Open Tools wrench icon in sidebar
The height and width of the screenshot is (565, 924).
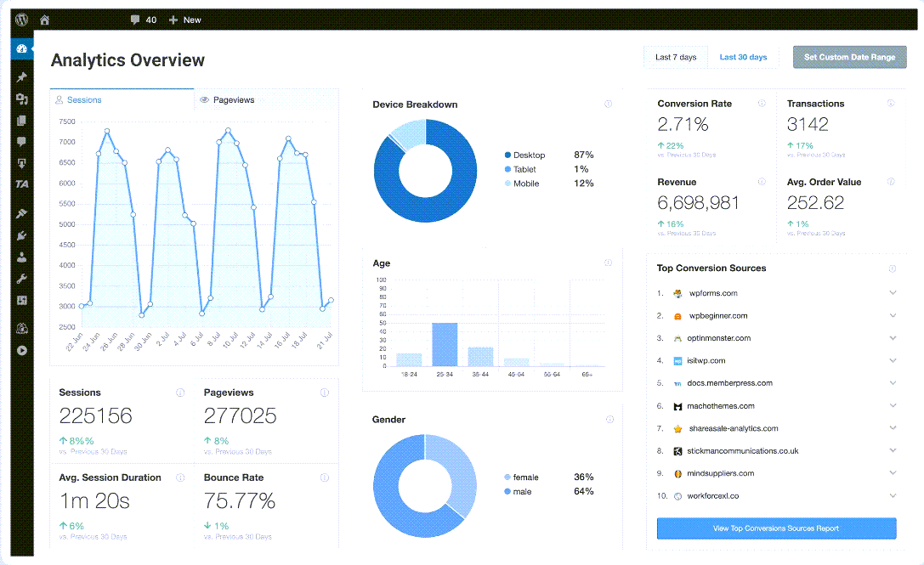[22, 279]
